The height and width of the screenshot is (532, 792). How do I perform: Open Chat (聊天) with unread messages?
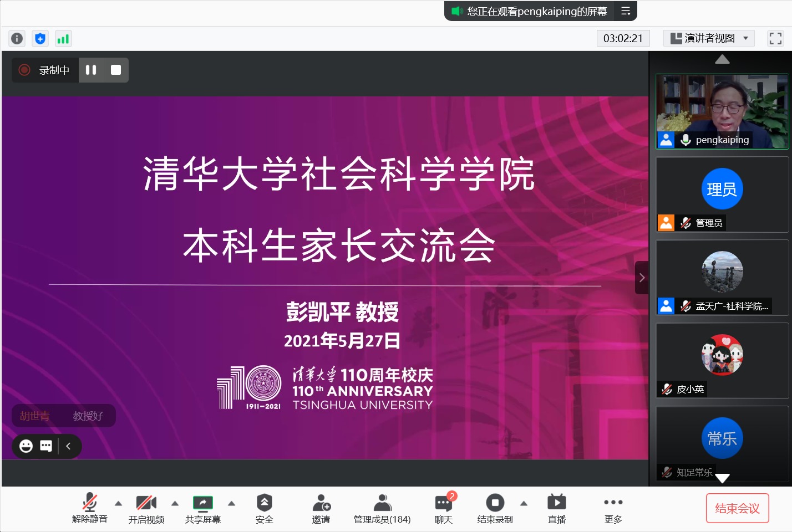(444, 508)
